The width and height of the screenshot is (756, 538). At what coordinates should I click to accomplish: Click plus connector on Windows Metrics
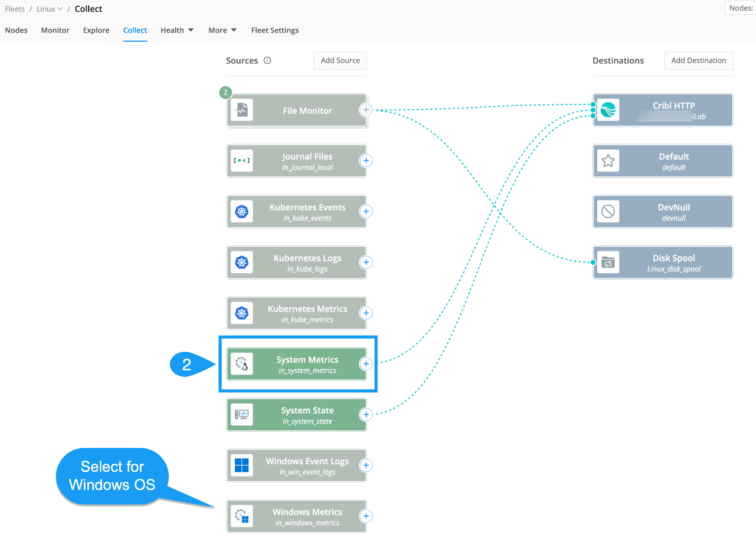point(366,516)
